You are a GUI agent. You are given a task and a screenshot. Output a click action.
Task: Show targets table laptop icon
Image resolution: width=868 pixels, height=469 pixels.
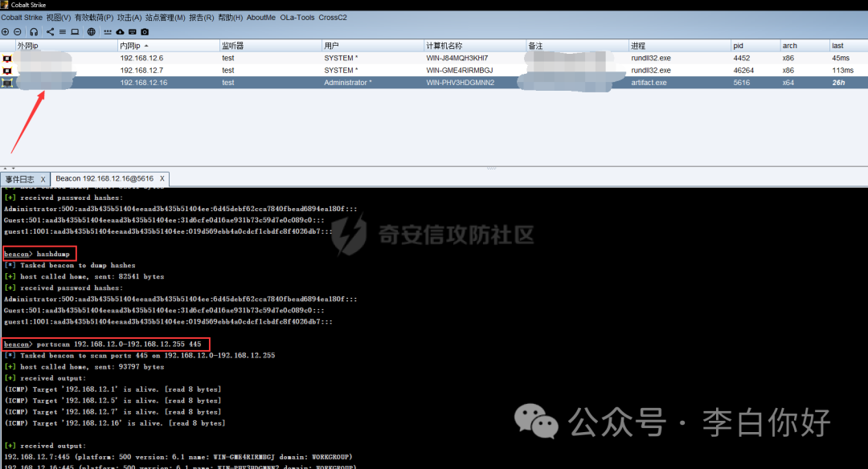point(75,32)
